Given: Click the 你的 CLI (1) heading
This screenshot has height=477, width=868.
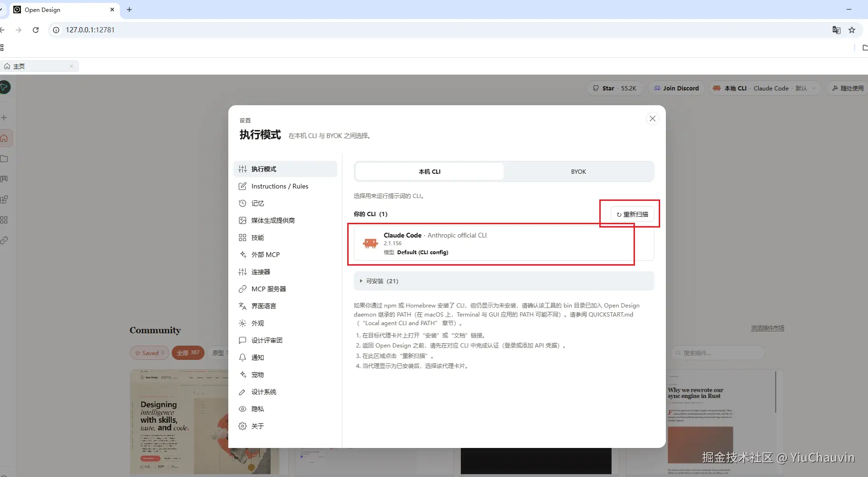Looking at the screenshot, I should click(371, 214).
